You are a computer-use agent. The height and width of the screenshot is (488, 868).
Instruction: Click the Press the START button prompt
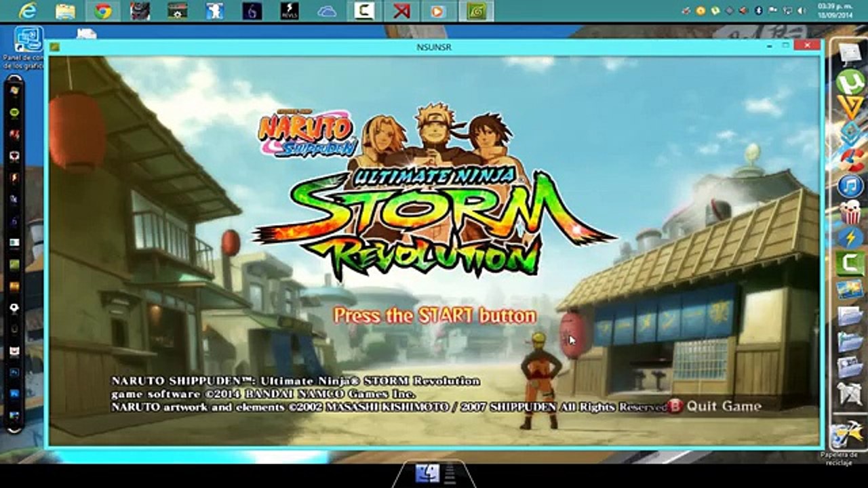click(x=435, y=316)
